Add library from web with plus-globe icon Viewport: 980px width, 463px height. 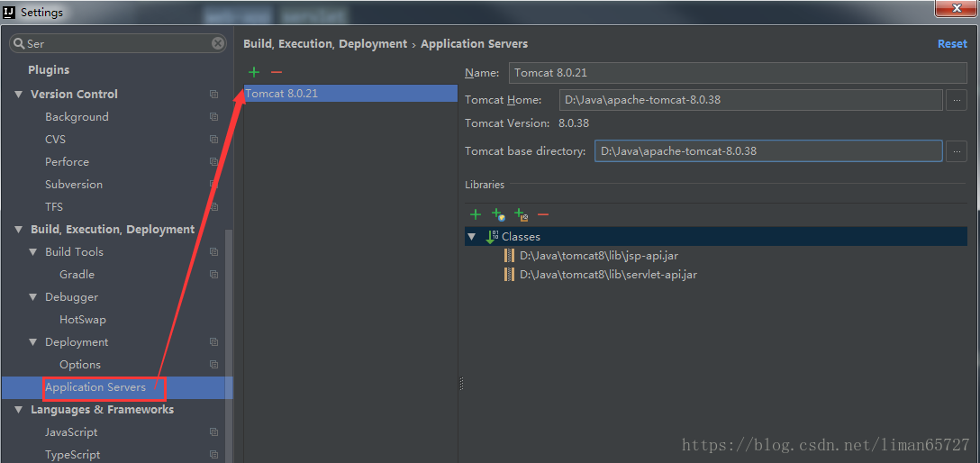coord(498,215)
